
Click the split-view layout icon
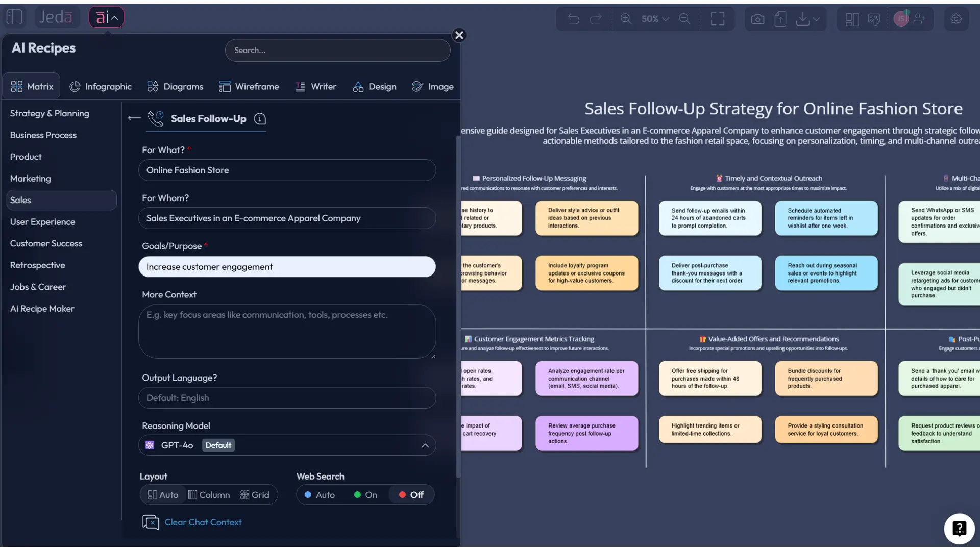tap(851, 19)
